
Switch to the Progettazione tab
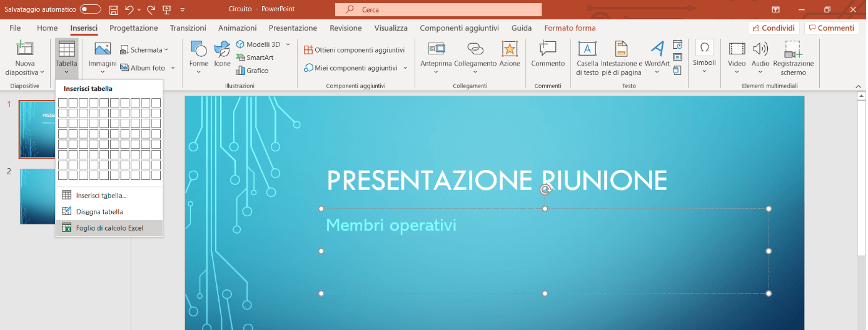[x=134, y=28]
